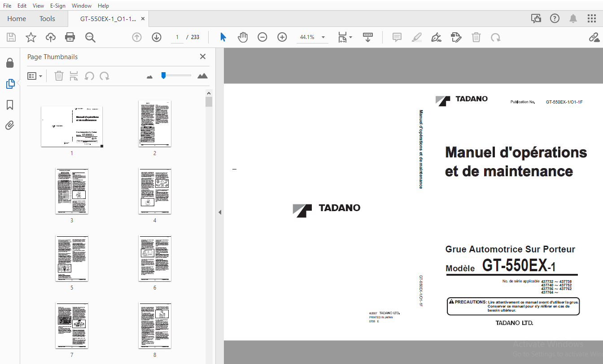The image size is (603, 364).
Task: Bookmark this file with the star icon
Action: click(x=31, y=37)
